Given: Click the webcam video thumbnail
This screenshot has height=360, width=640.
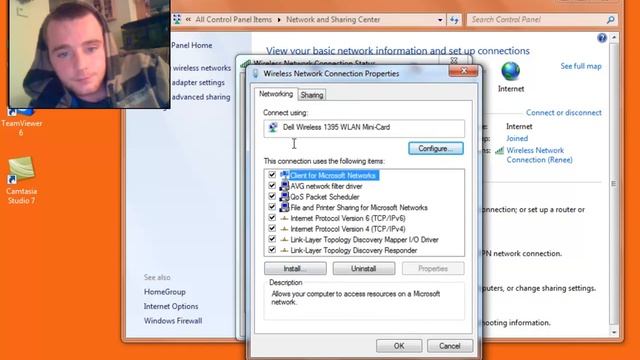Looking at the screenshot, I should (89, 54).
